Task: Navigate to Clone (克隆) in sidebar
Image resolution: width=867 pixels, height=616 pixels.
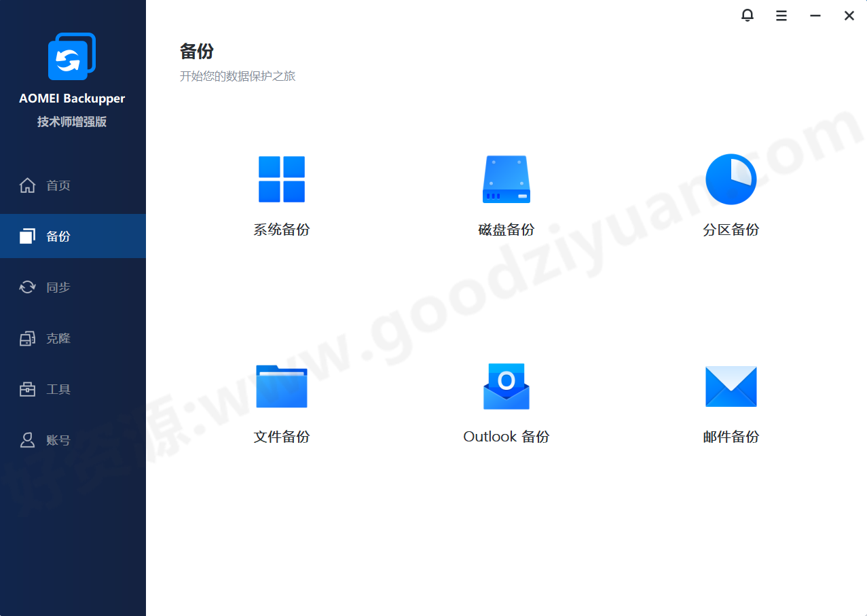Action: coord(48,338)
